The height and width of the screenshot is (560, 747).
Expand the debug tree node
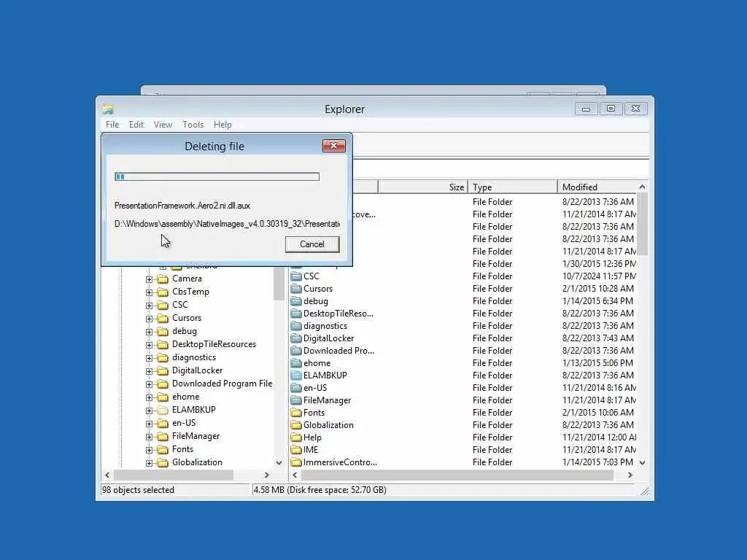coord(149,332)
